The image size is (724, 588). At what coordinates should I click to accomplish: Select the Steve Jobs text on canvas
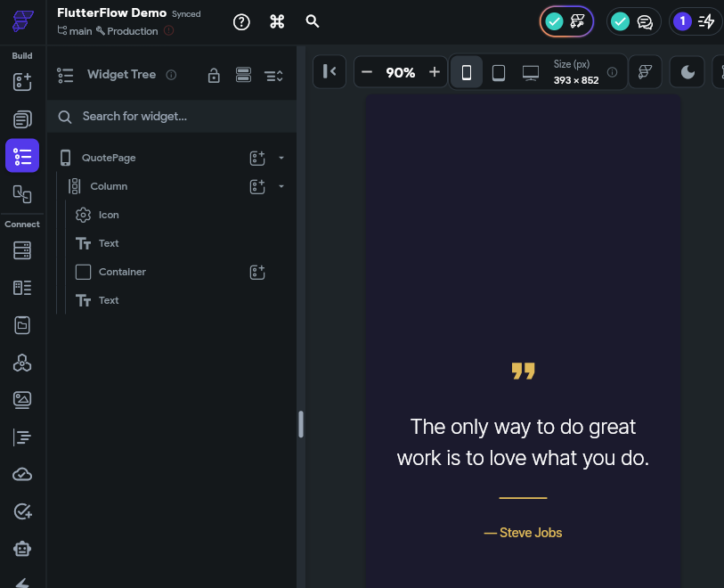523,533
